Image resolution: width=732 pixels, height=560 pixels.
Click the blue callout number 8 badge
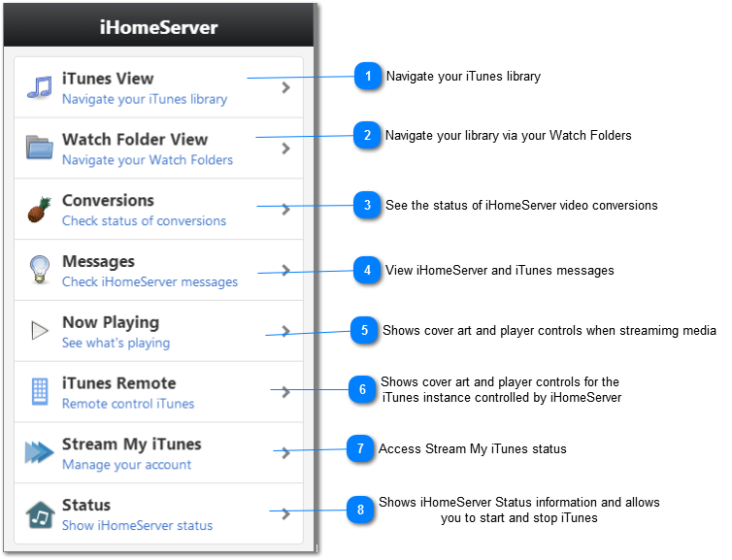(360, 509)
